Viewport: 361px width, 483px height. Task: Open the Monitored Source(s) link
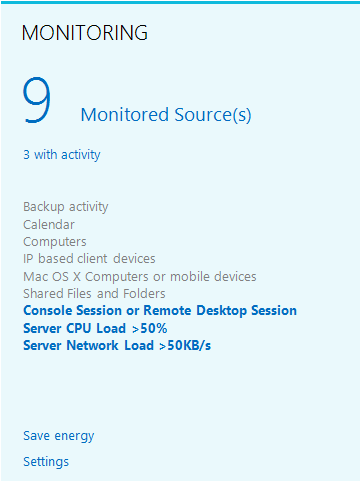click(166, 115)
